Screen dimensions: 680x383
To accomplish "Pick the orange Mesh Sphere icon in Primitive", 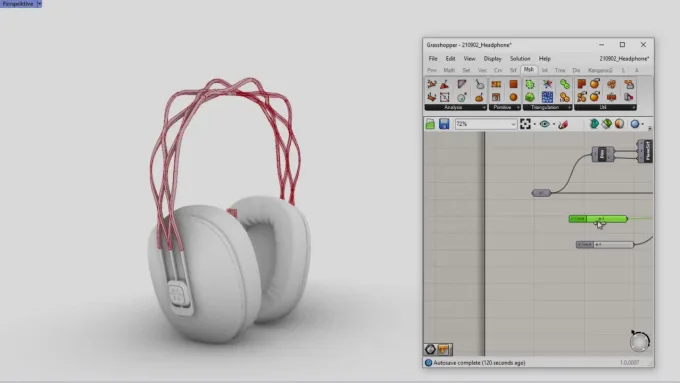I will 513,97.
